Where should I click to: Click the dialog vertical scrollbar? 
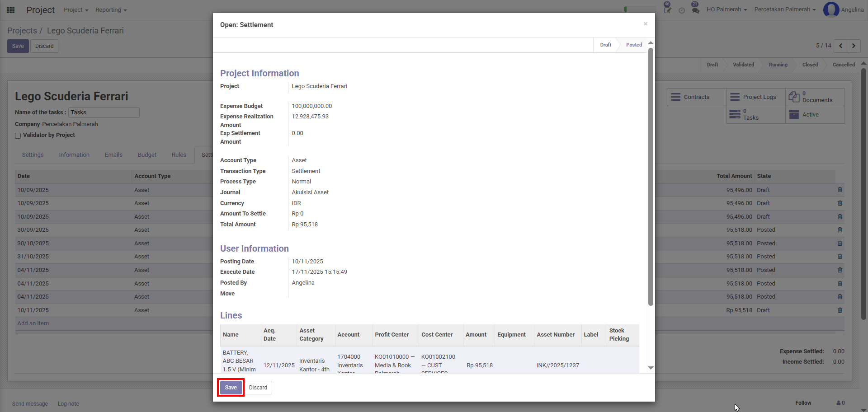(651, 176)
